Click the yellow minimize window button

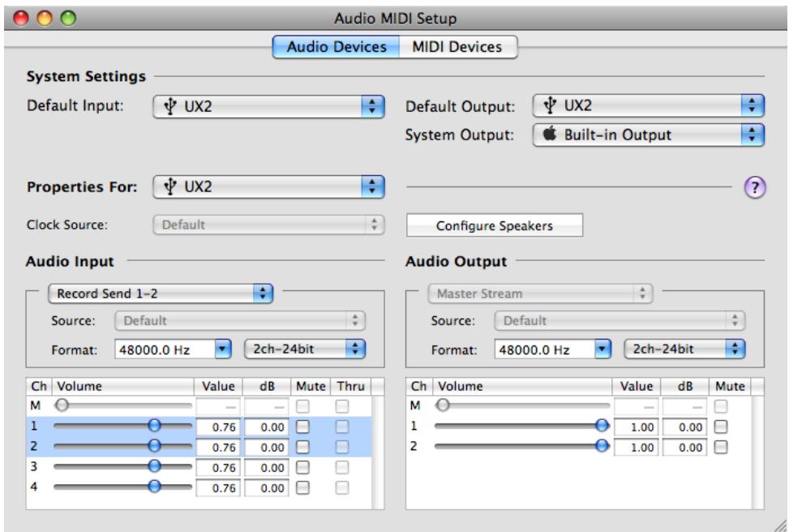click(45, 18)
